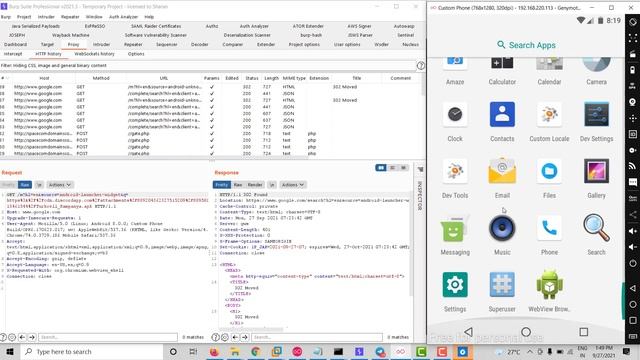This screenshot has height=360, width=640.
Task: Open the WebView Browser app
Action: pyautogui.click(x=549, y=292)
